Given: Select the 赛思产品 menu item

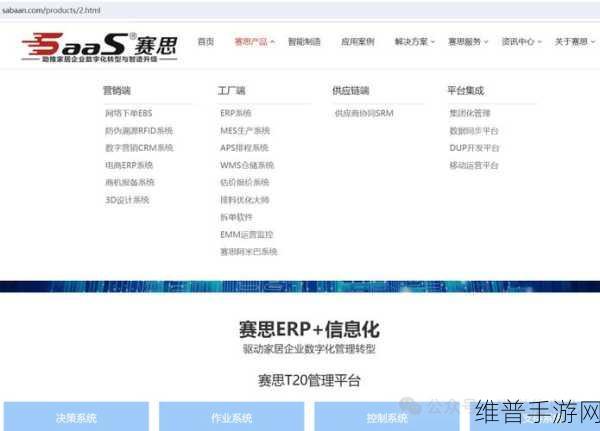Looking at the screenshot, I should coord(251,41).
